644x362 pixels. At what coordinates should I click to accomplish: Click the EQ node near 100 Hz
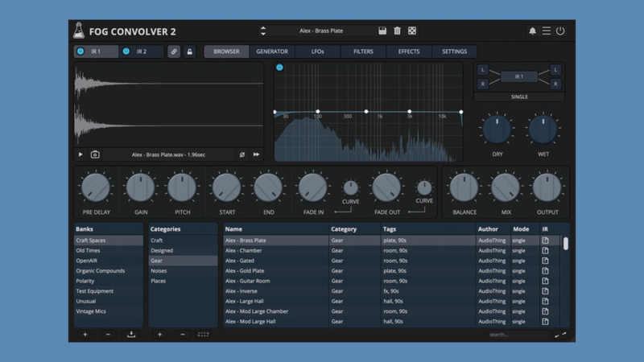coord(318,112)
